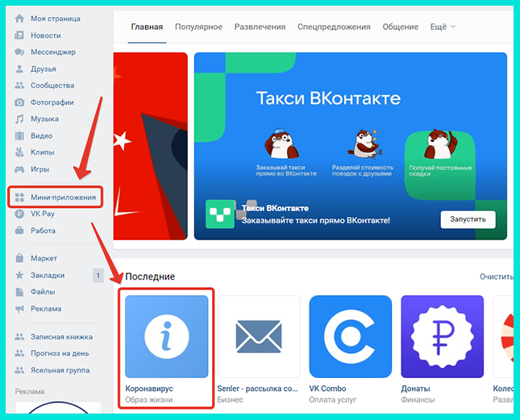Launch the VK Combo app tile
The height and width of the screenshot is (420, 520).
(351, 336)
